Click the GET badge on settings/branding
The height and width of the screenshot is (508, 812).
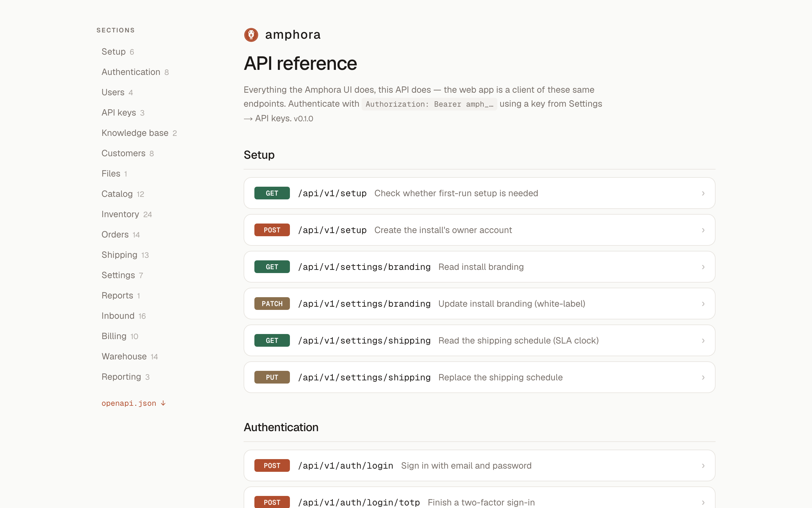pos(272,267)
